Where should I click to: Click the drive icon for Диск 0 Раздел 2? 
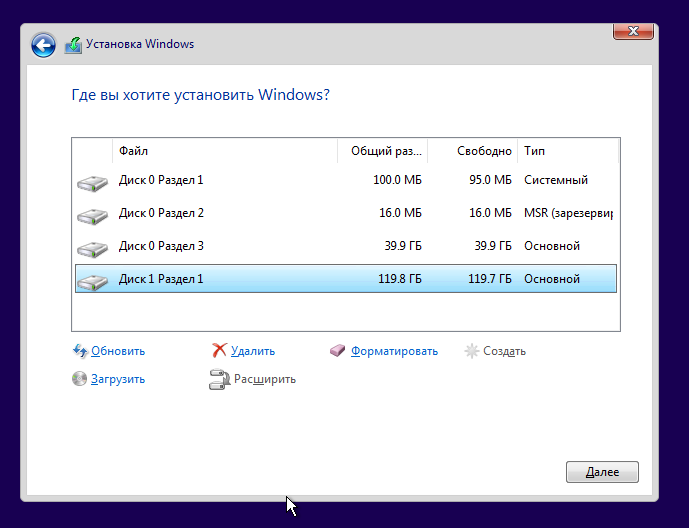92,216
